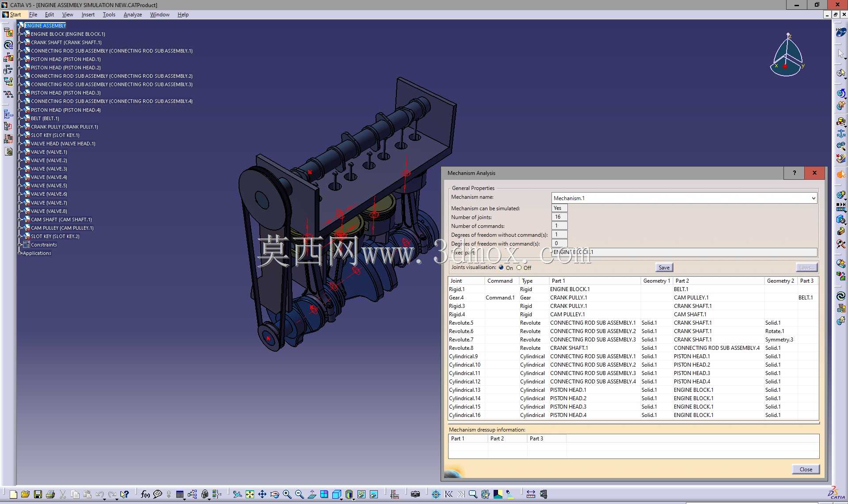
Task: Open the Analyze menu
Action: point(133,15)
